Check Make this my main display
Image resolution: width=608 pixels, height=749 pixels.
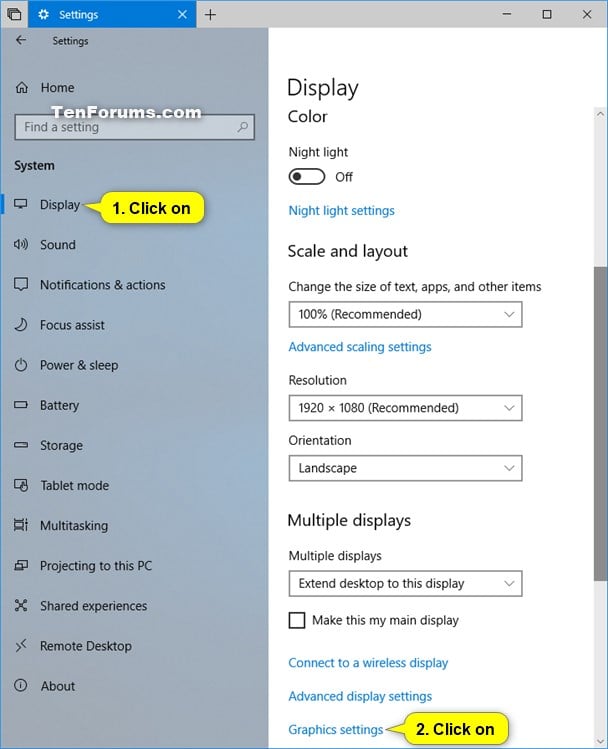tap(297, 621)
